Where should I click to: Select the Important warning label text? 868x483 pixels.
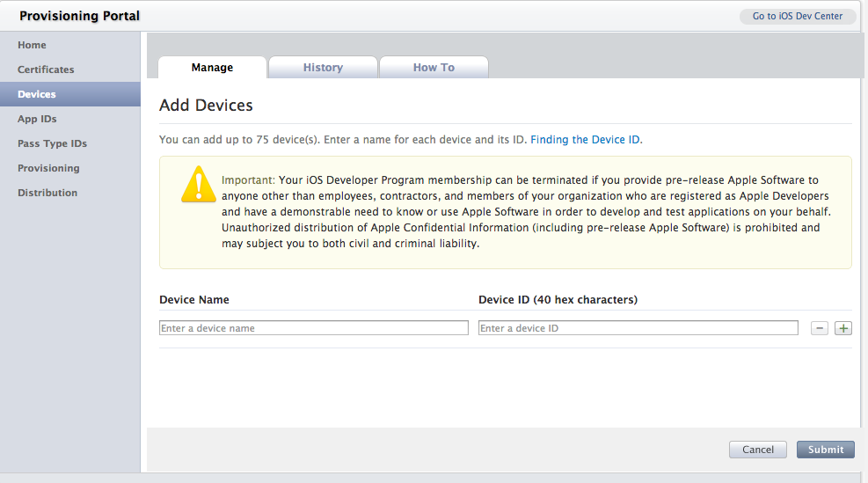click(248, 180)
